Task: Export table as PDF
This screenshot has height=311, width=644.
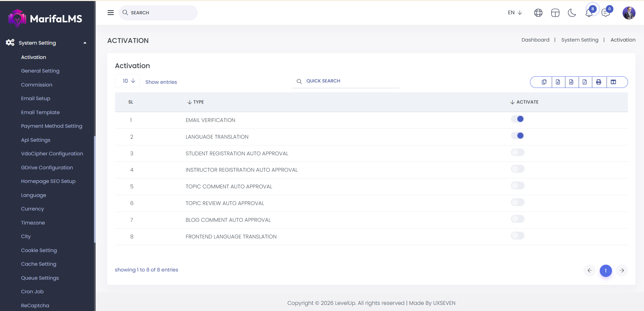Action: click(585, 82)
